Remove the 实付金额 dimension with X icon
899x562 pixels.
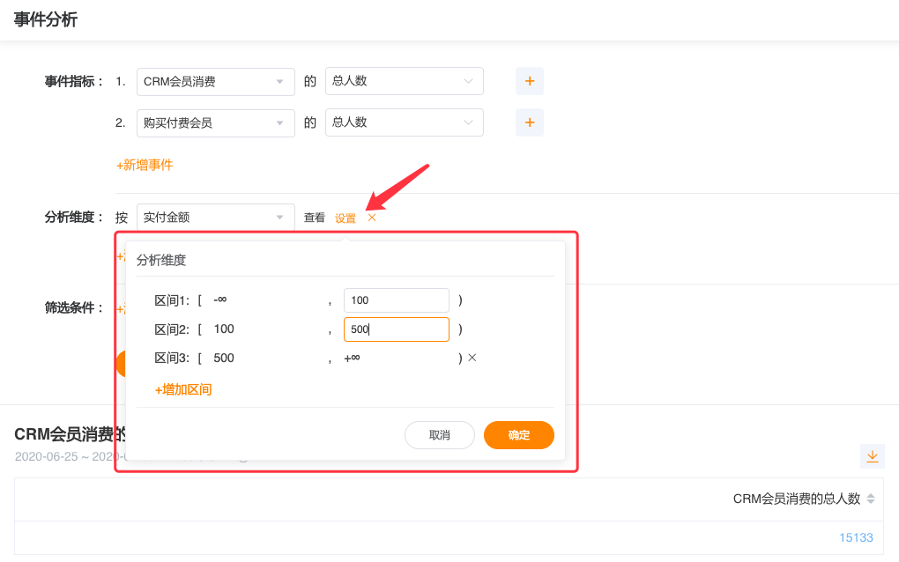pyautogui.click(x=372, y=218)
